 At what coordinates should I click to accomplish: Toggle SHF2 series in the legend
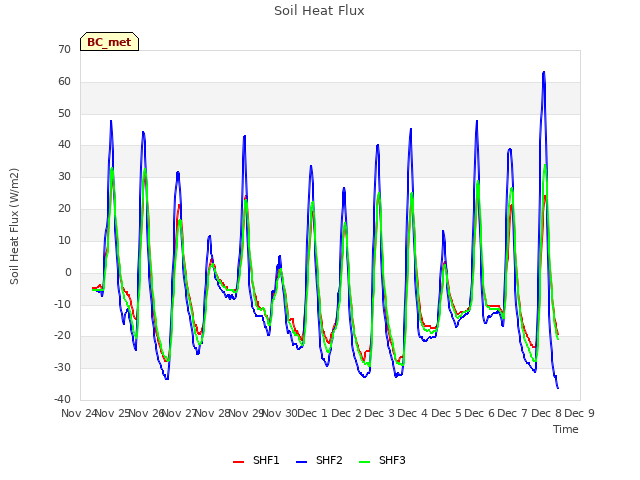319,461
